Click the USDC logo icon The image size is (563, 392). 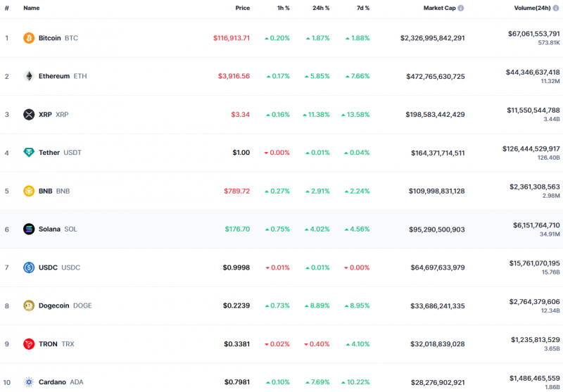(x=29, y=267)
